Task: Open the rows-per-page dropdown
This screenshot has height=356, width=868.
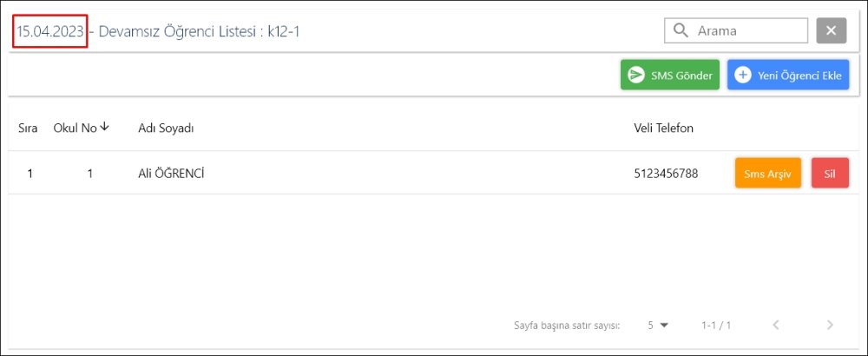Action: (660, 326)
